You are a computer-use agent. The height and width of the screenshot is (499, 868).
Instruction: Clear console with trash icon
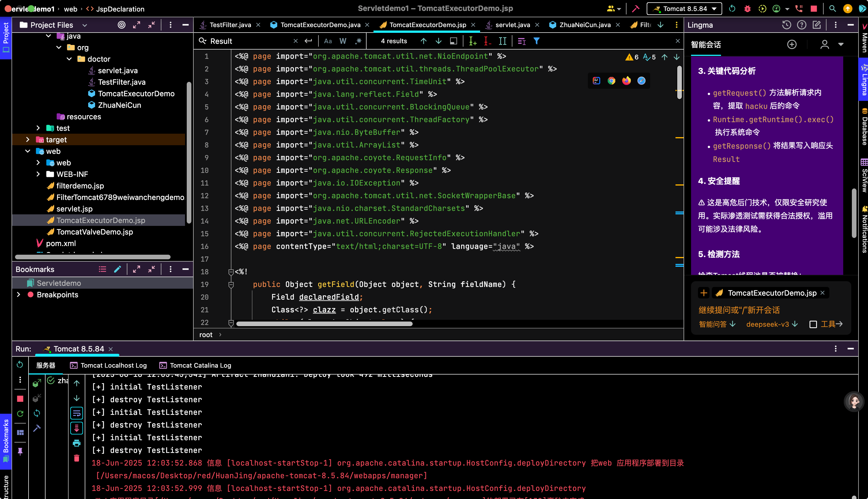coord(76,458)
